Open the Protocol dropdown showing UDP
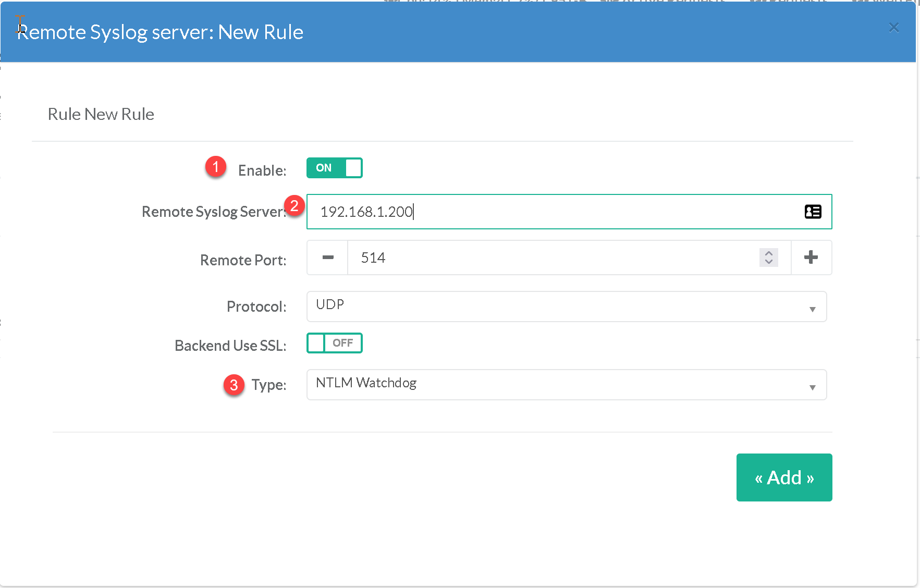 [566, 307]
